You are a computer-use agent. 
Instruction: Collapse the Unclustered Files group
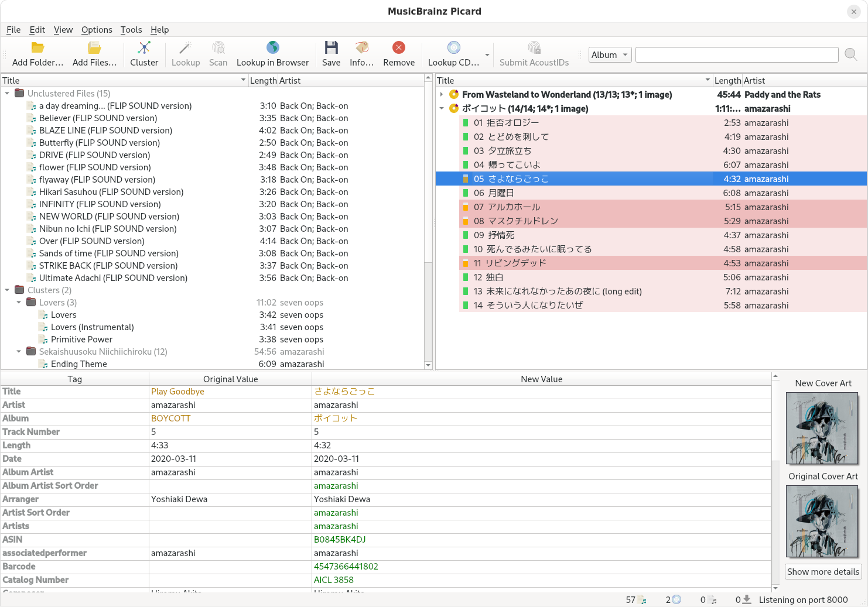(7, 94)
